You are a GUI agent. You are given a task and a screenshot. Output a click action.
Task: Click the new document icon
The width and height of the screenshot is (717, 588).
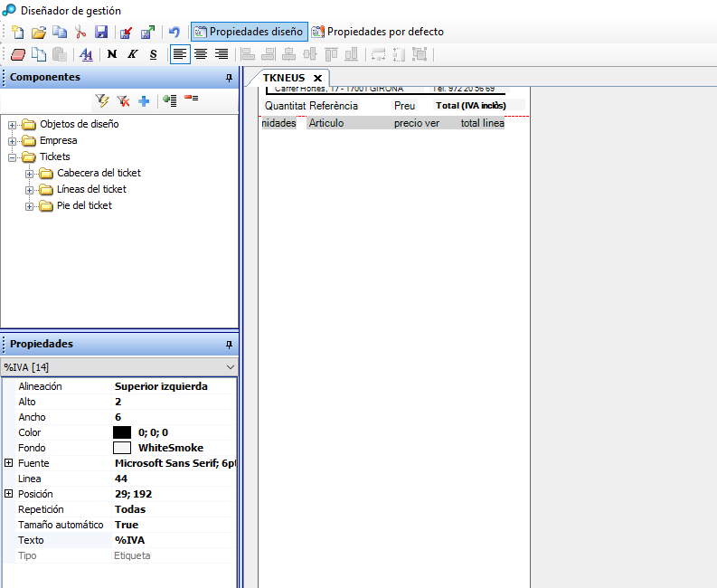(17, 32)
